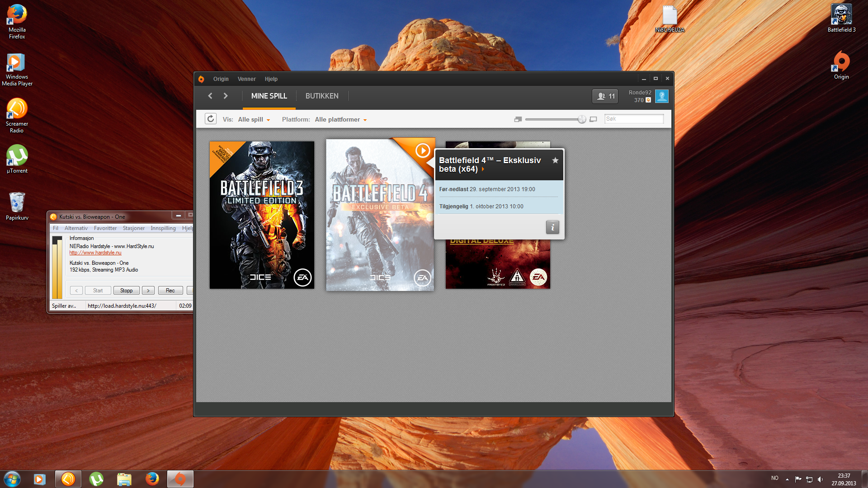This screenshot has width=868, height=488.
Task: Click the volume speaker tray icon
Action: pyautogui.click(x=821, y=479)
